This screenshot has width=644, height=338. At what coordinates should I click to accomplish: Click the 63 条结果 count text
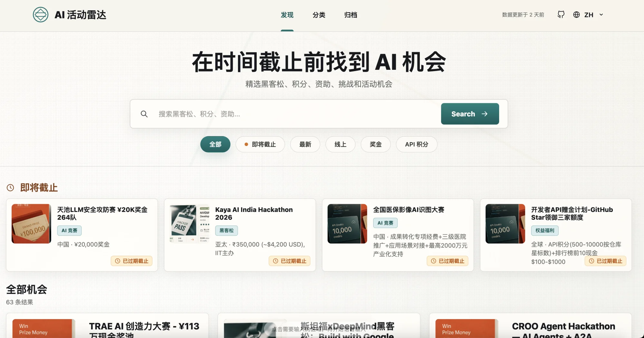(20, 302)
